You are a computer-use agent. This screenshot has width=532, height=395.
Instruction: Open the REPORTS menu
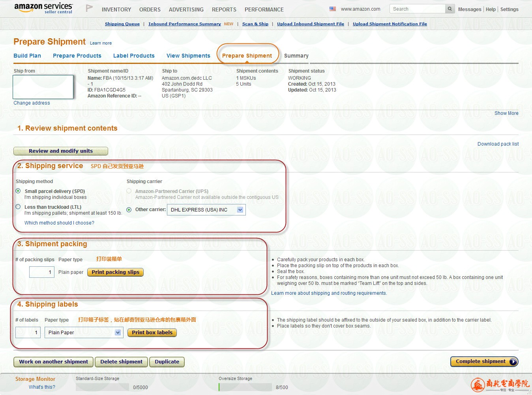pyautogui.click(x=224, y=9)
